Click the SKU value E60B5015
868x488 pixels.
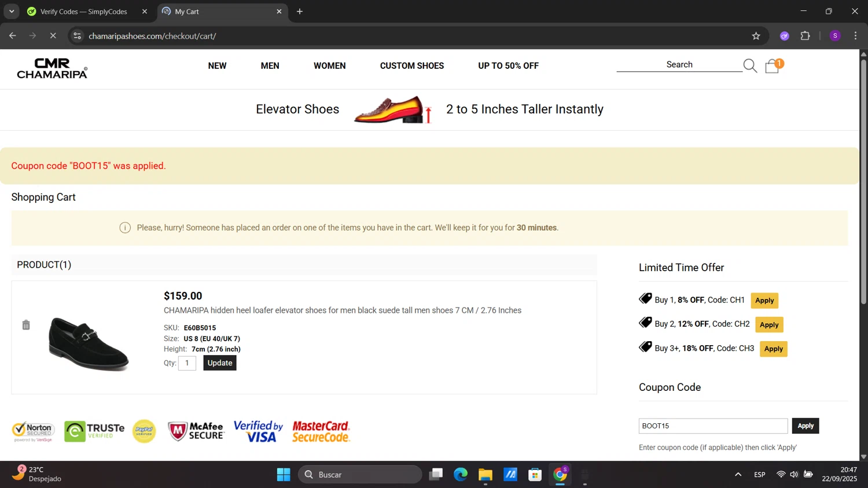[x=200, y=328]
